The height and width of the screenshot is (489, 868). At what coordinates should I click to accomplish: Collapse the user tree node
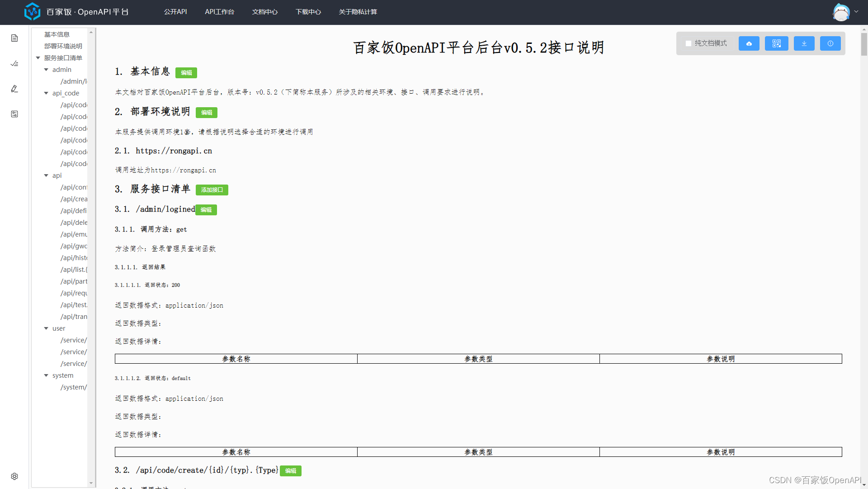coord(46,328)
